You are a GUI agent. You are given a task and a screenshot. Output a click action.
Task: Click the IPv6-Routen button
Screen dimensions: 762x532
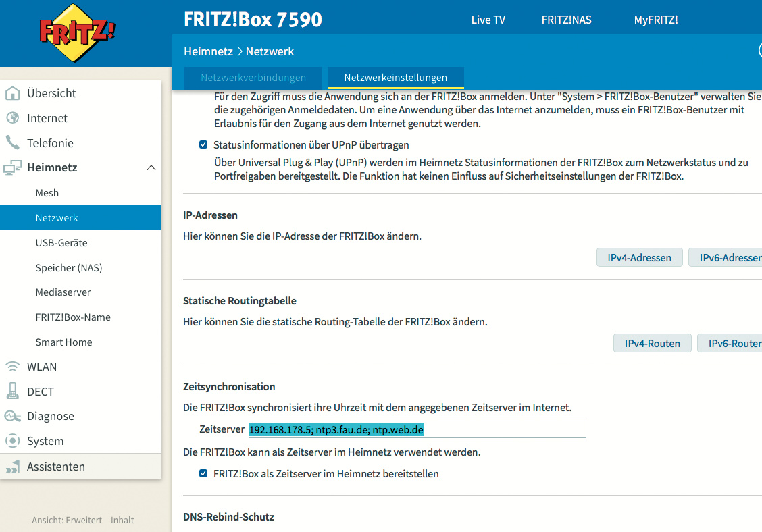point(730,343)
